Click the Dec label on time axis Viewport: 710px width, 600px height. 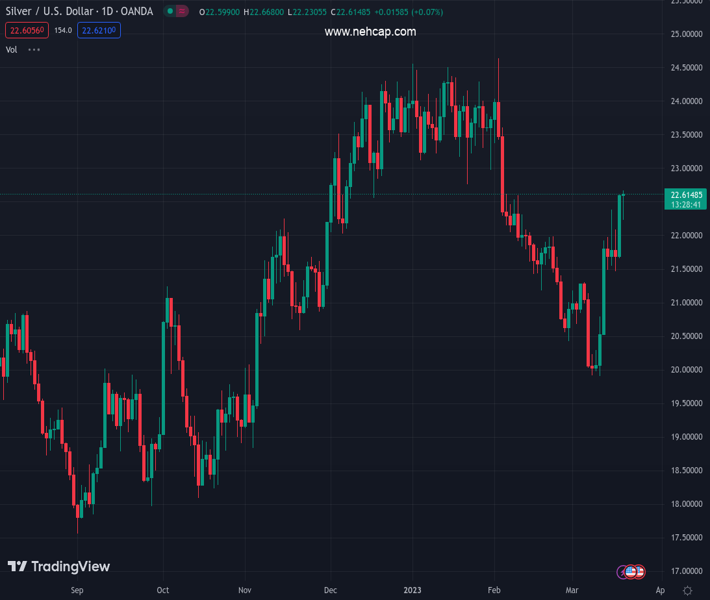330,590
